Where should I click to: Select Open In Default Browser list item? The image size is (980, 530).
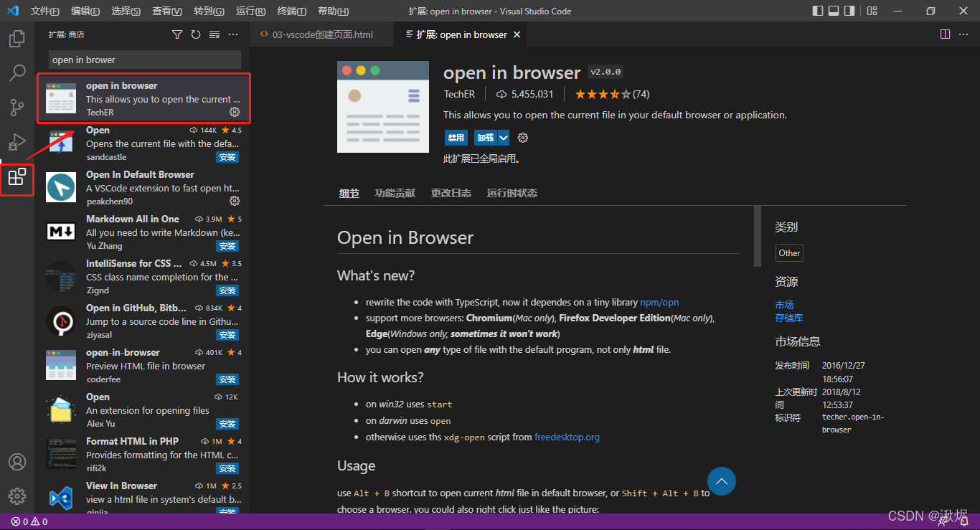point(143,188)
